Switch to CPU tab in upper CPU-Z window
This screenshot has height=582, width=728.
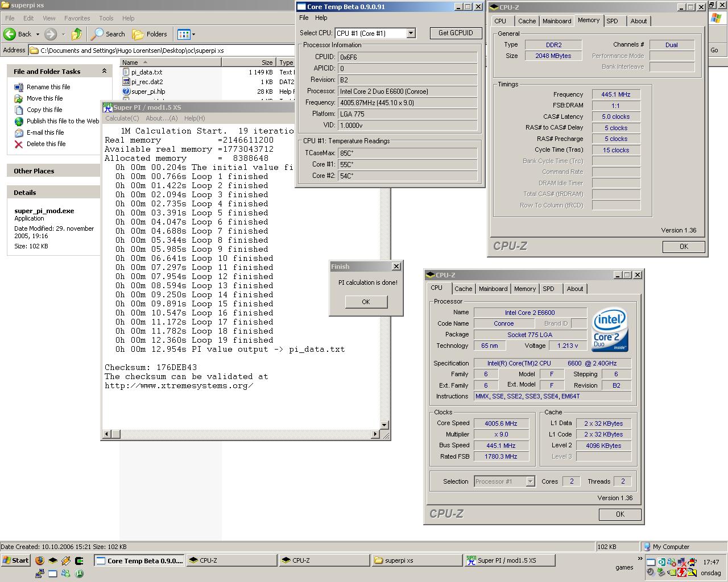pos(500,21)
